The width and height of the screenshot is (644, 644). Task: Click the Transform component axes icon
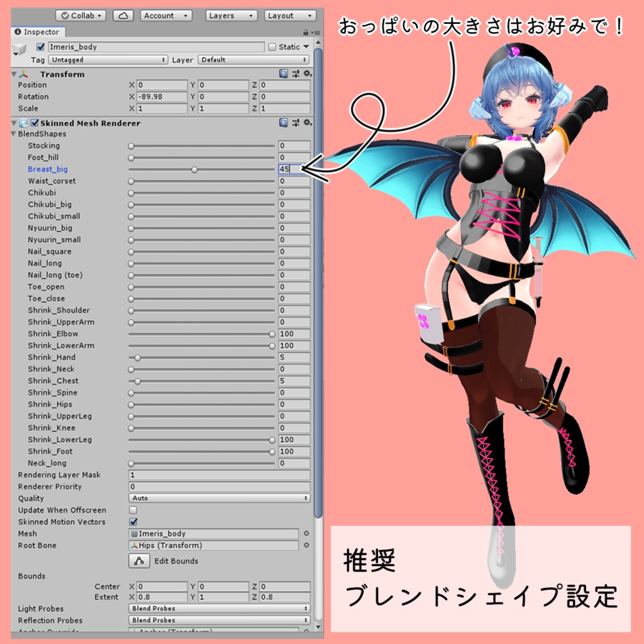pyautogui.click(x=24, y=74)
